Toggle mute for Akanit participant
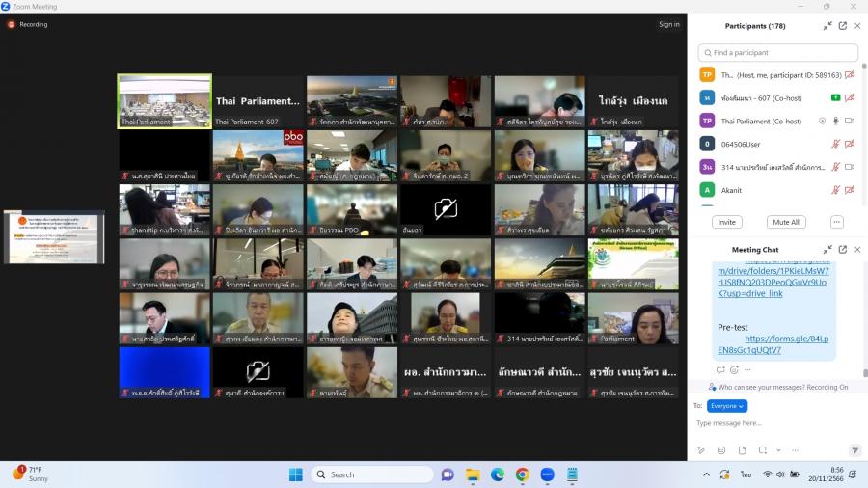The width and height of the screenshot is (868, 488). pyautogui.click(x=835, y=190)
